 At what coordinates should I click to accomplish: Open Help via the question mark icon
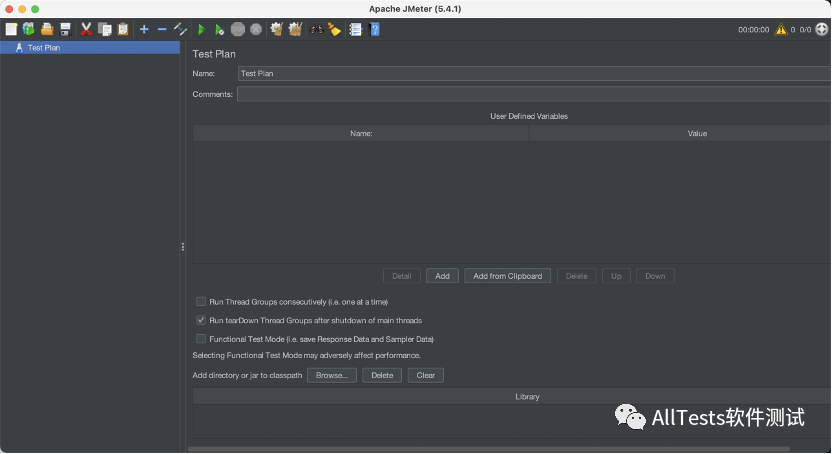[x=375, y=29]
